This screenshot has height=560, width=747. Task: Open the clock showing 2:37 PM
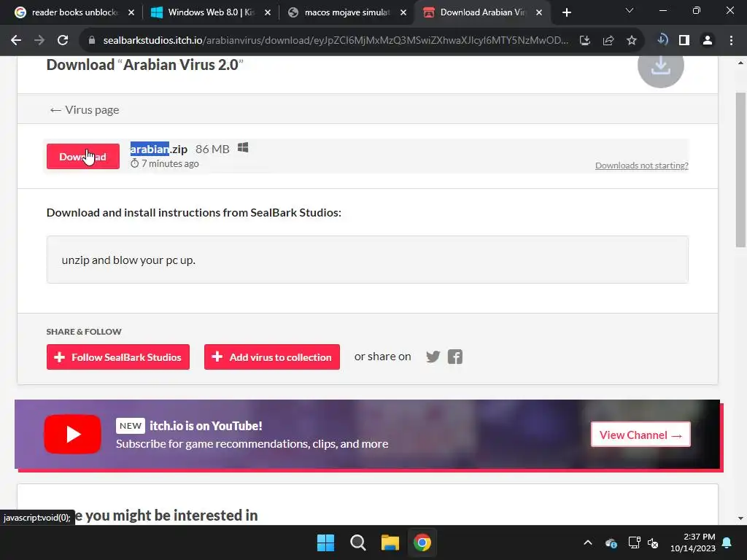tap(693, 542)
